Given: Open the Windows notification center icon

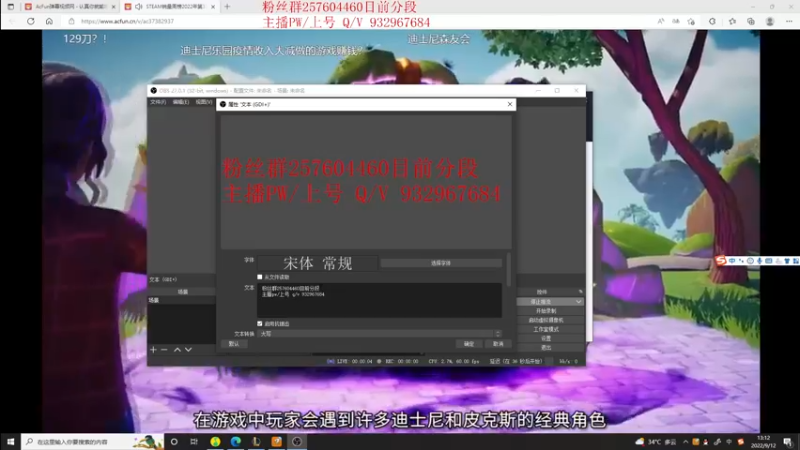Looking at the screenshot, I should [x=788, y=442].
